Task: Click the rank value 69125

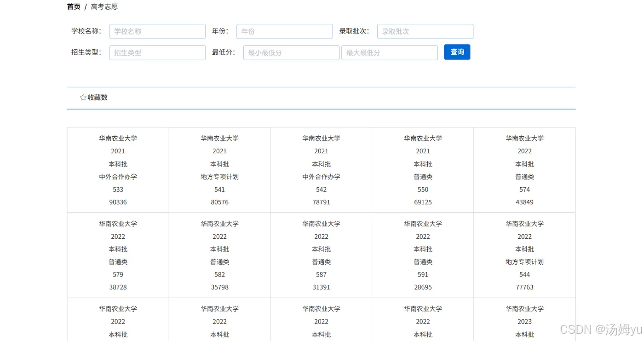Action: tap(423, 202)
